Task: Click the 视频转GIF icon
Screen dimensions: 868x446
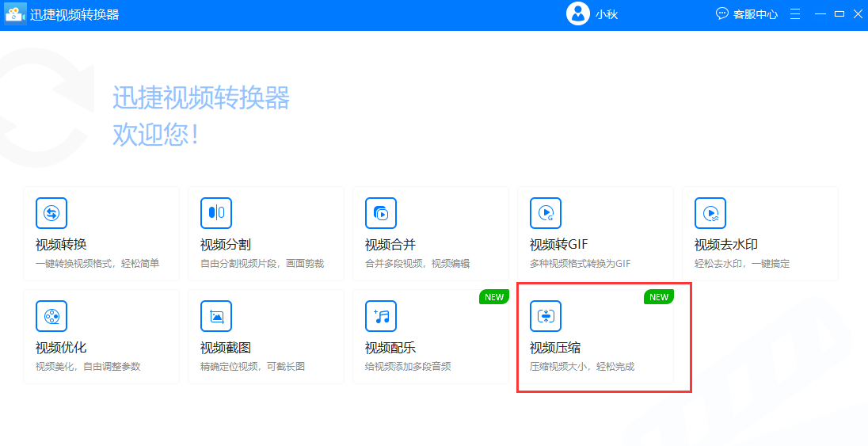Action: pos(546,213)
